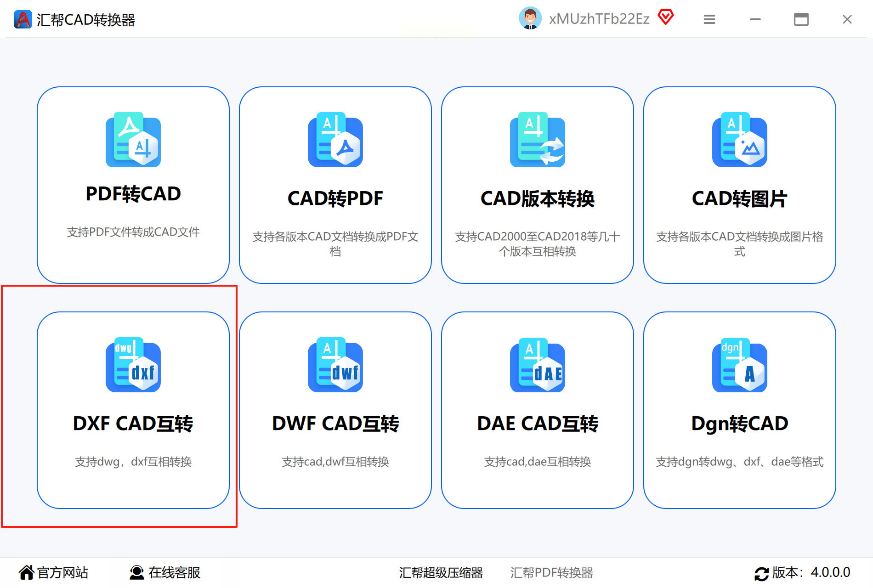This screenshot has height=588, width=873.
Task: Select the DXF CAD互转 card title
Action: (x=133, y=423)
